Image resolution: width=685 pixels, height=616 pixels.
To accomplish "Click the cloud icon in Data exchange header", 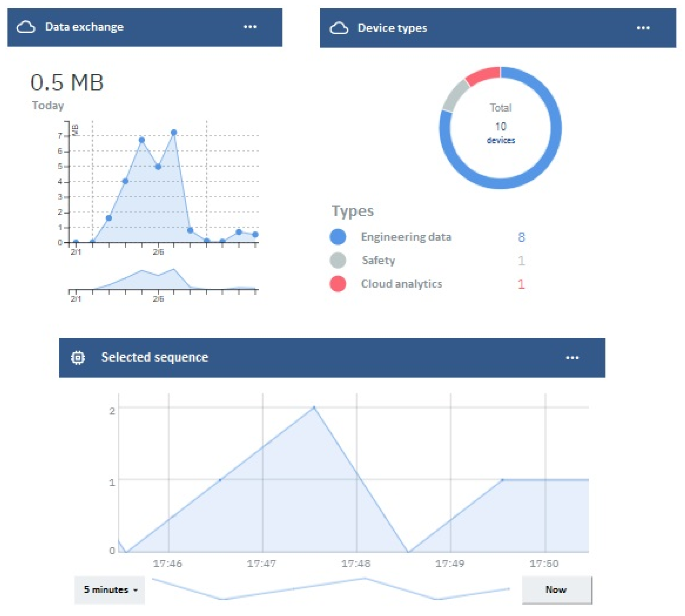I will 26,27.
